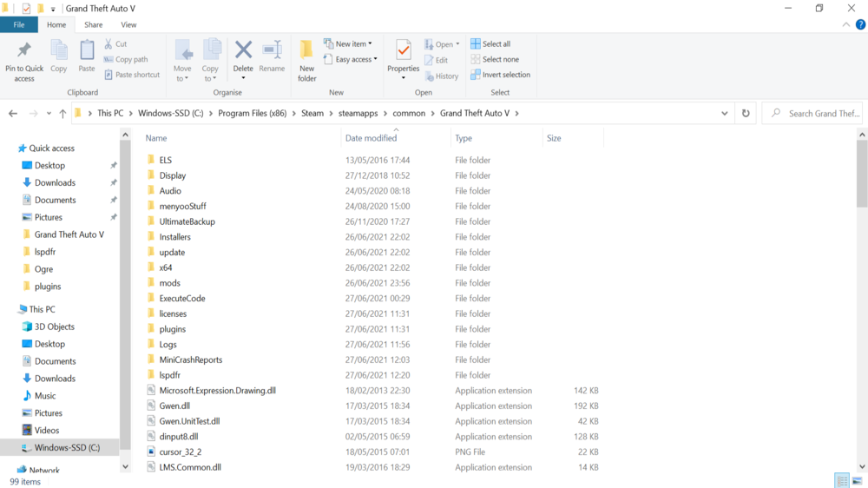Collapse the ribbon with chevron
The height and width of the screenshot is (488, 868).
pyautogui.click(x=847, y=25)
